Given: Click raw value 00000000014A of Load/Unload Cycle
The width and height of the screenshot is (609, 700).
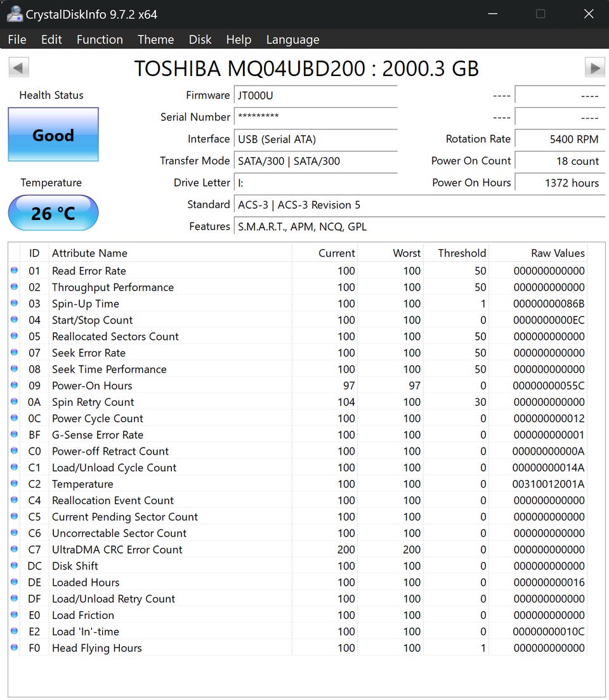Looking at the screenshot, I should (x=548, y=467).
